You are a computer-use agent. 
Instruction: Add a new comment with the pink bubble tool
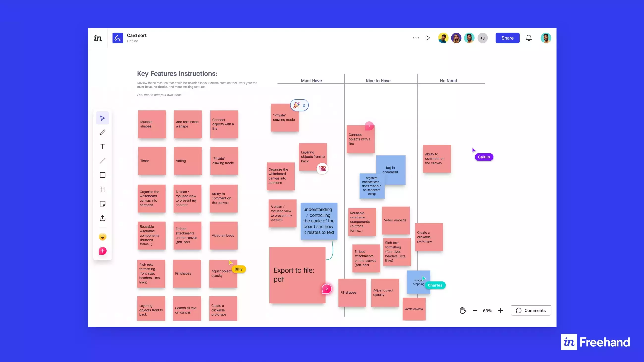[x=102, y=251]
